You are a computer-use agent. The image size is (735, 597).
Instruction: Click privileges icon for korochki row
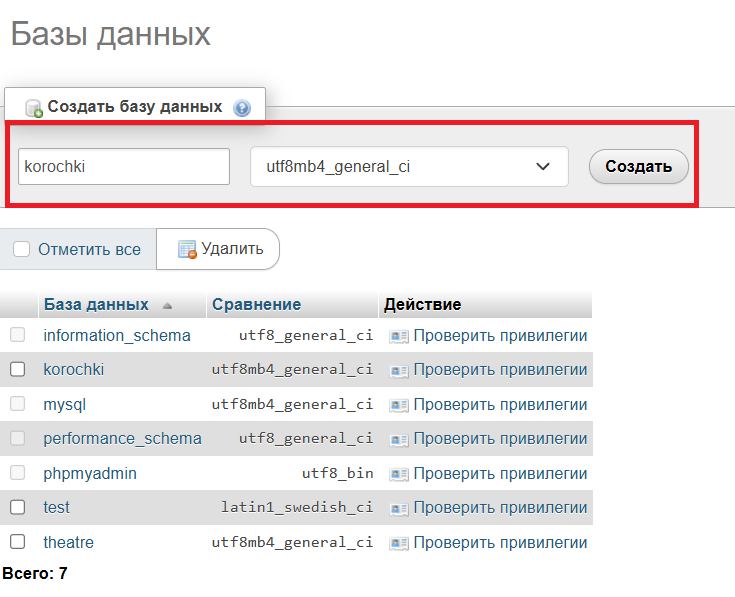click(x=399, y=370)
